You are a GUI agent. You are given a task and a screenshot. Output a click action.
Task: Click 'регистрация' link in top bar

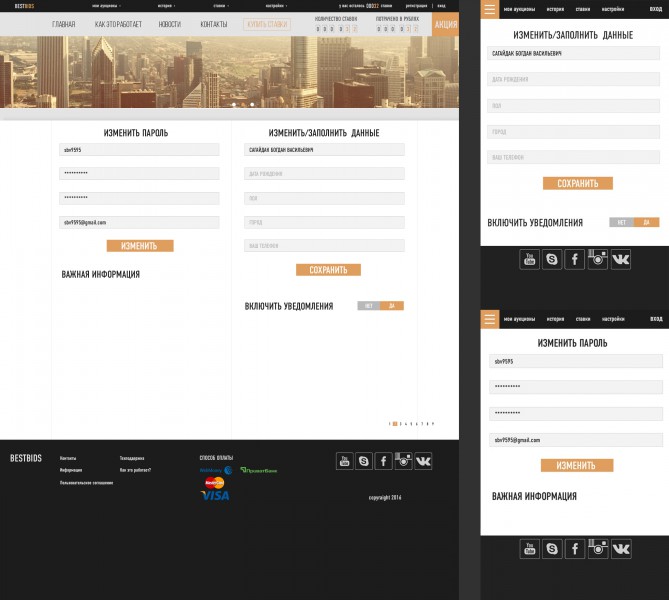tap(416, 6)
